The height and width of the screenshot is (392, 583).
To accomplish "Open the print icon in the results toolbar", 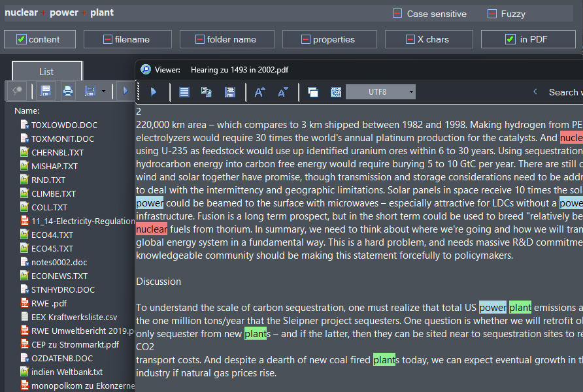I will [68, 91].
